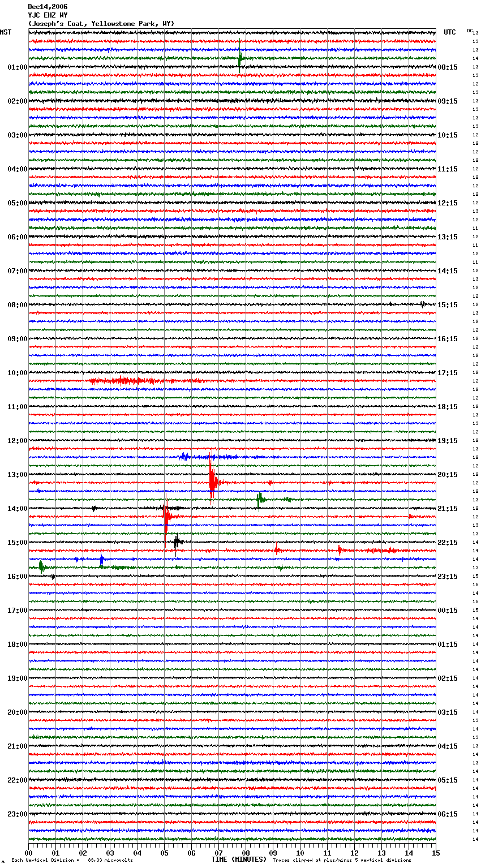
Task: Click minute tick 05 on bottom axis
Action: [164, 853]
